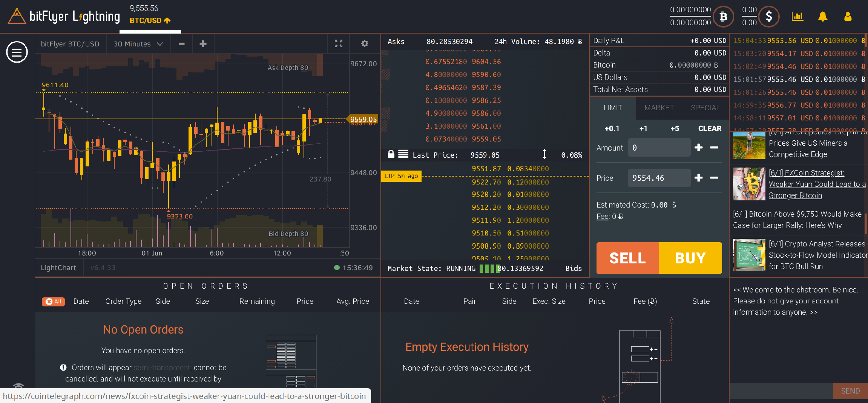868x403 pixels.
Task: Open Stock-to-Flow Model Indicator article
Action: click(x=817, y=255)
